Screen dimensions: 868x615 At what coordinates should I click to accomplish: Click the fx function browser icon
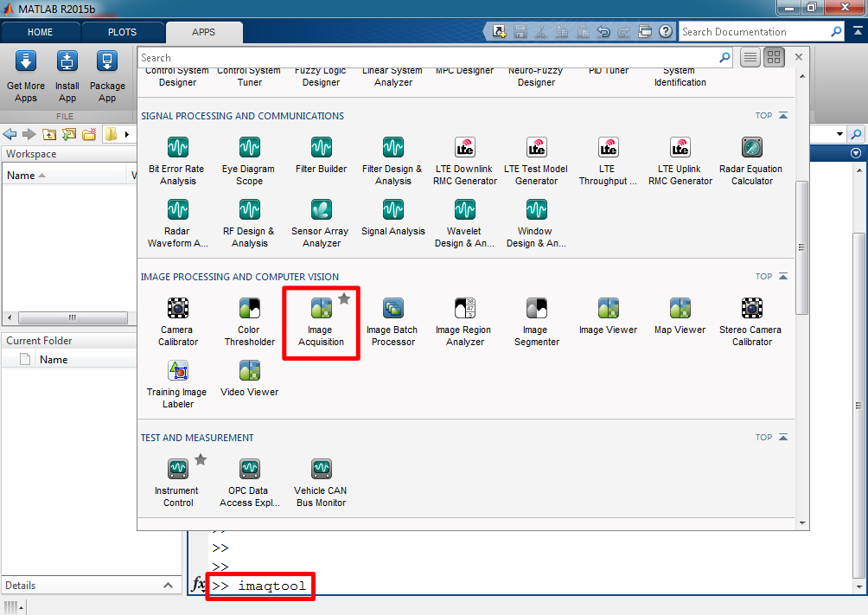point(198,584)
